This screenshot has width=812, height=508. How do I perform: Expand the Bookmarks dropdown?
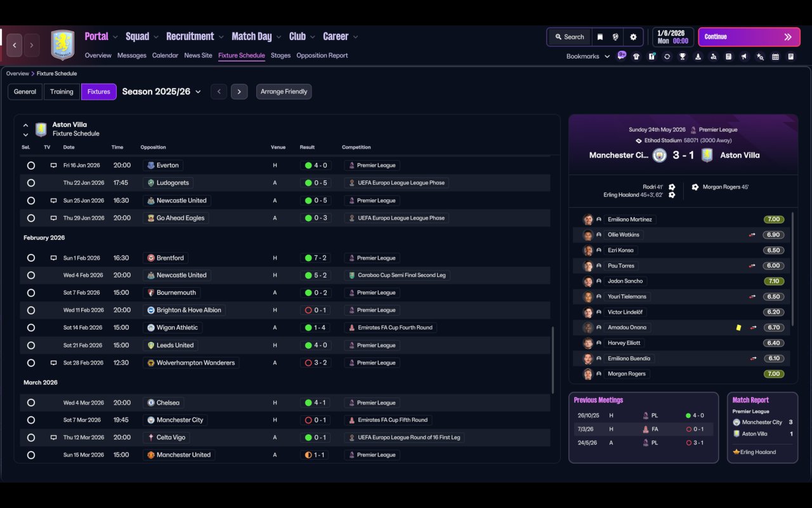(588, 57)
